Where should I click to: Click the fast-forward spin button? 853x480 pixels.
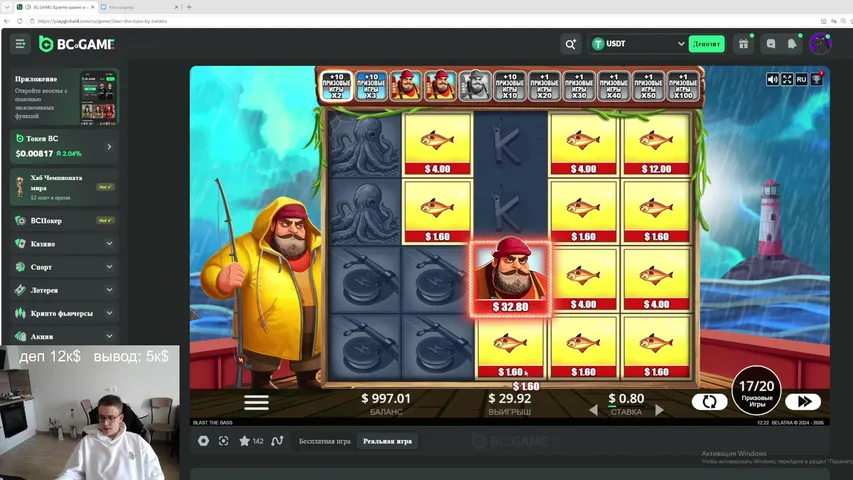803,402
